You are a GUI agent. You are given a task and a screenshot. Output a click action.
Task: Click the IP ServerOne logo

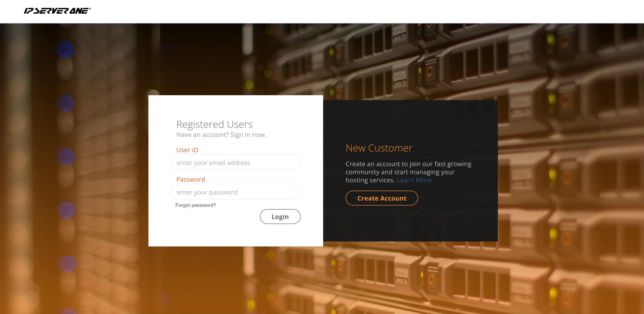coord(57,11)
